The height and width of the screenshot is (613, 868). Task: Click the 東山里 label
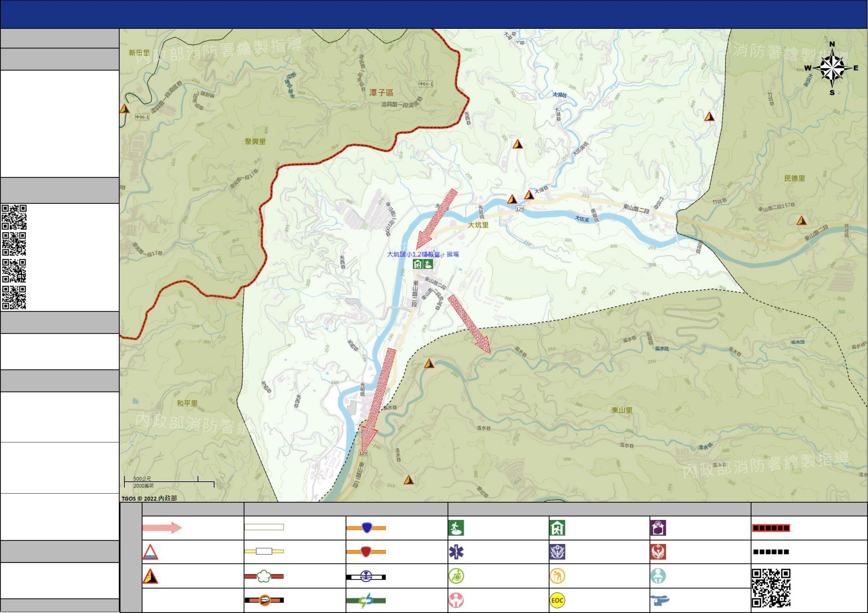[x=622, y=410]
